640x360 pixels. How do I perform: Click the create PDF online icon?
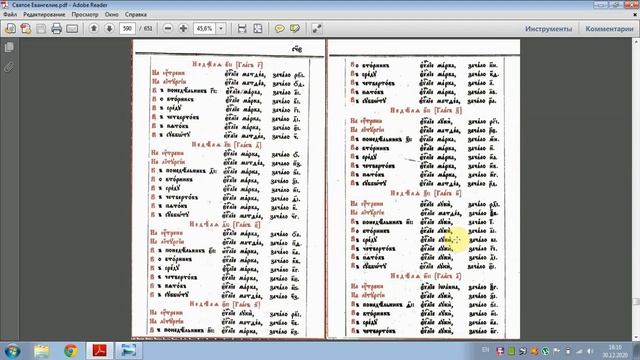pos(26,29)
